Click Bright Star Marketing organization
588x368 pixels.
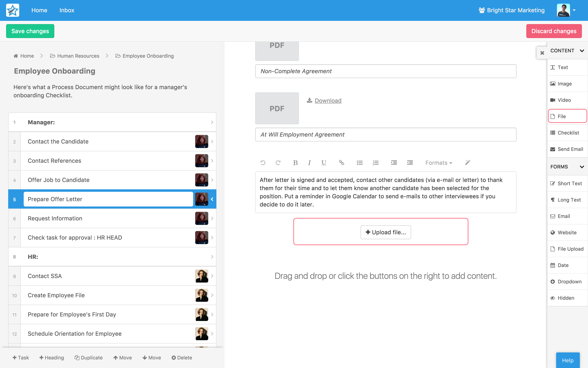point(511,10)
